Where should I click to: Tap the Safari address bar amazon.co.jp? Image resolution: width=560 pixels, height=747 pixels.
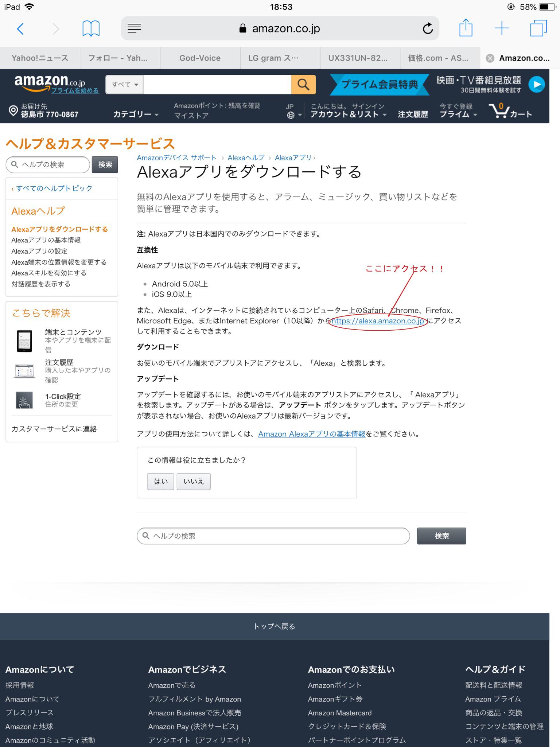[280, 28]
